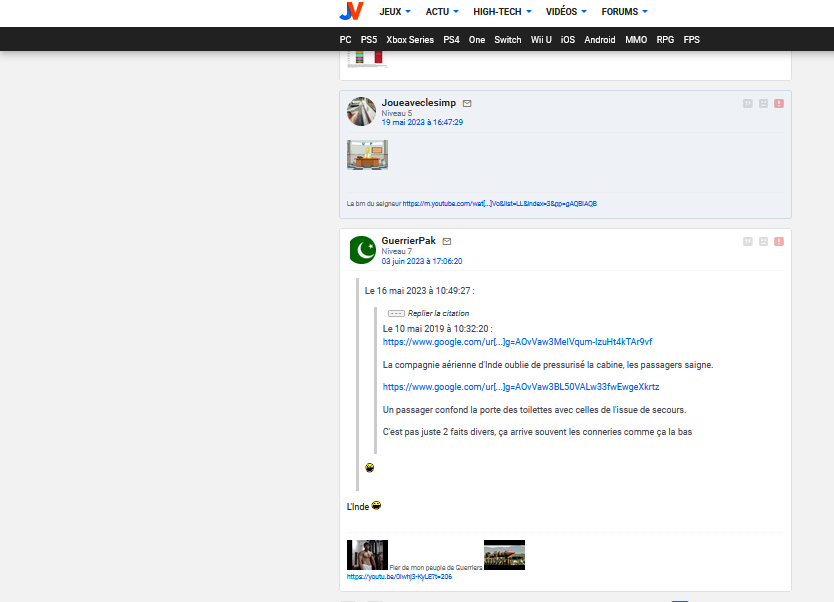Click the 'Niveau 7' label
Viewport: 834px width, 602px height.
coord(397,252)
